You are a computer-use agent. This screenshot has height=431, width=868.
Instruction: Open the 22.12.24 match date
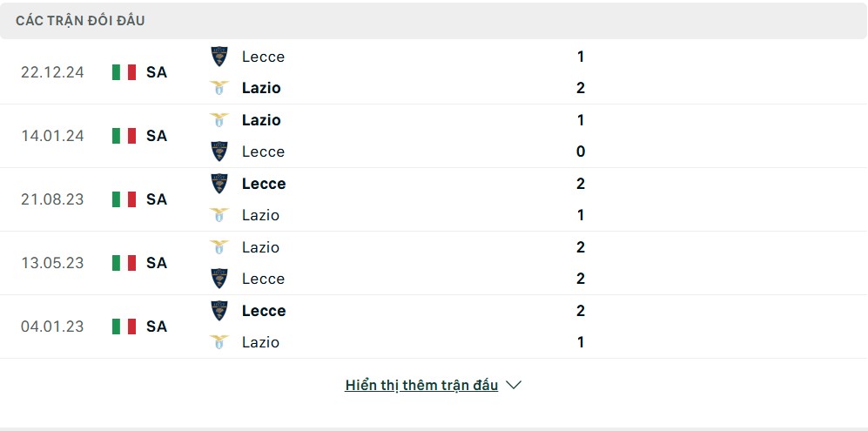click(52, 72)
